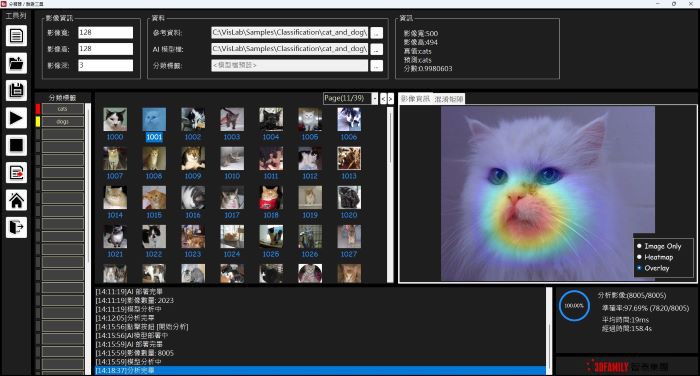The width and height of the screenshot is (700, 376).
Task: Browse for the AI 模型檔 path
Action: (376, 49)
